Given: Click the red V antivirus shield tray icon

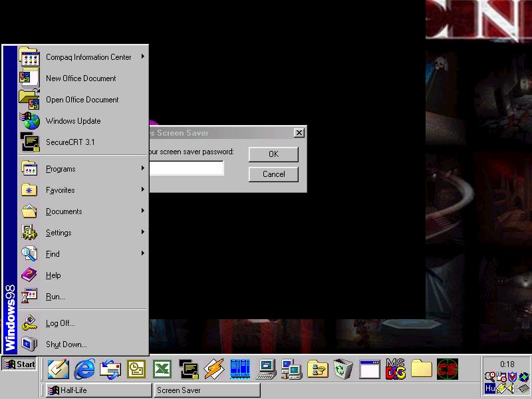Looking at the screenshot, I should click(x=512, y=376).
